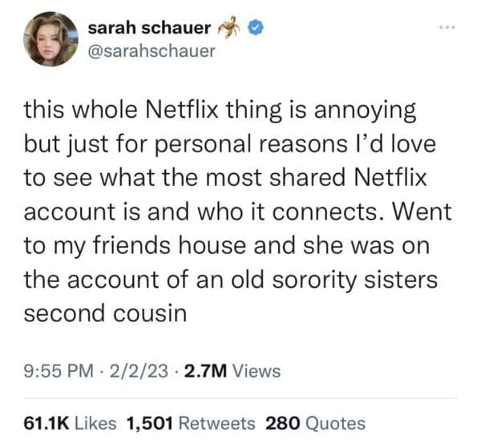Click the blue verified checkmark badge

(255, 27)
